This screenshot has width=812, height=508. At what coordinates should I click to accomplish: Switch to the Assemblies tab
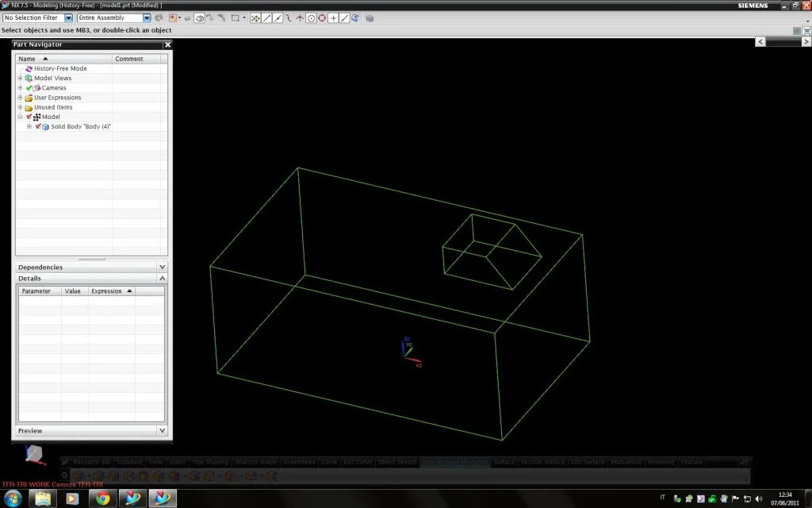(x=299, y=462)
